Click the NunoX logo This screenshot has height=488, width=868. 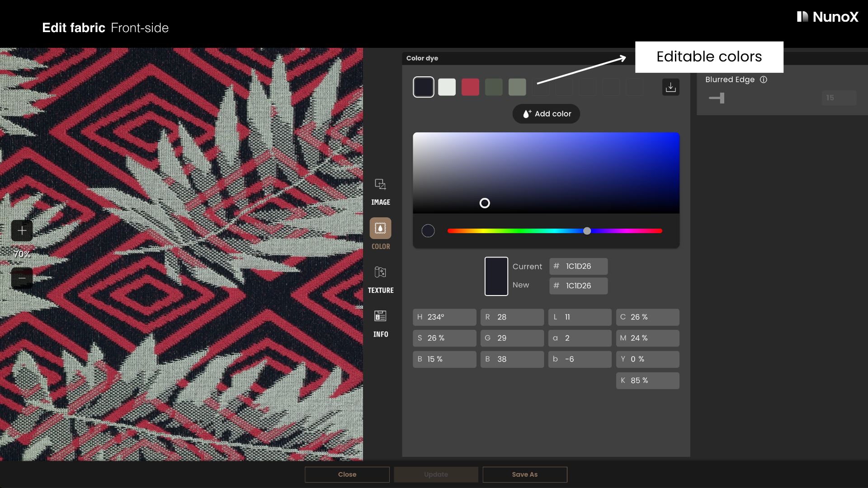pyautogui.click(x=827, y=17)
